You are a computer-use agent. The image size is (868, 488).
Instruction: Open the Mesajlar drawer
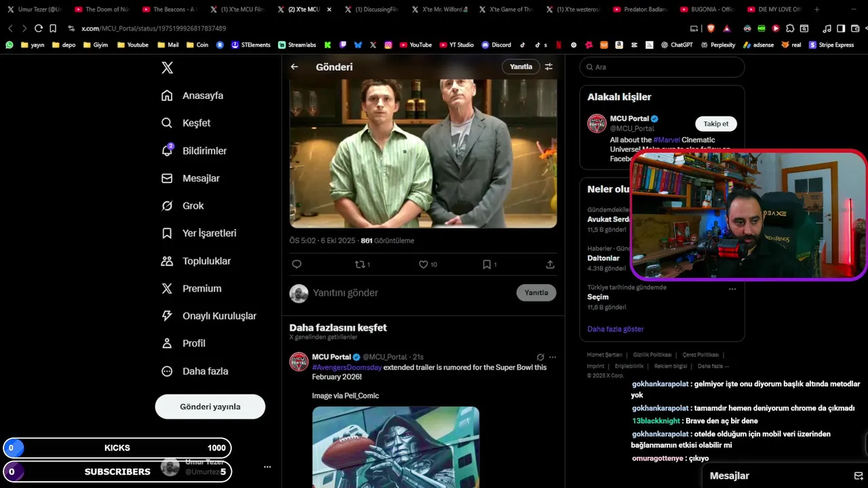click(730, 476)
